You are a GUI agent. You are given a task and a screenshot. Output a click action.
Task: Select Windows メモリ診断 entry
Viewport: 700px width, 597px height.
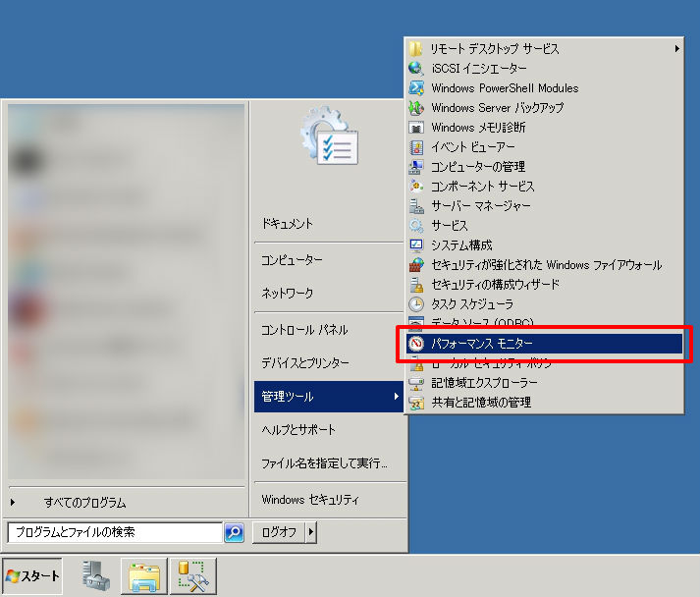pos(545,128)
